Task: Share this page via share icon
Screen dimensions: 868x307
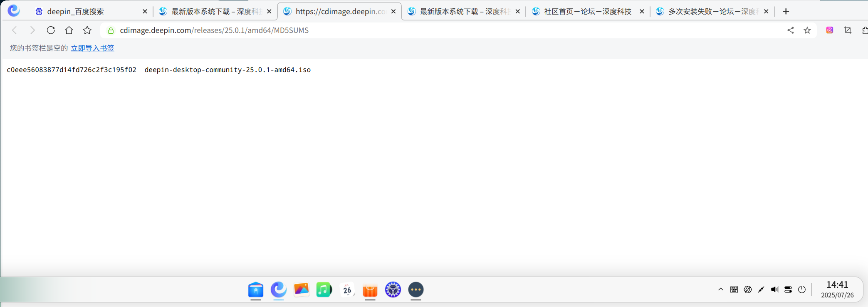Action: tap(791, 30)
